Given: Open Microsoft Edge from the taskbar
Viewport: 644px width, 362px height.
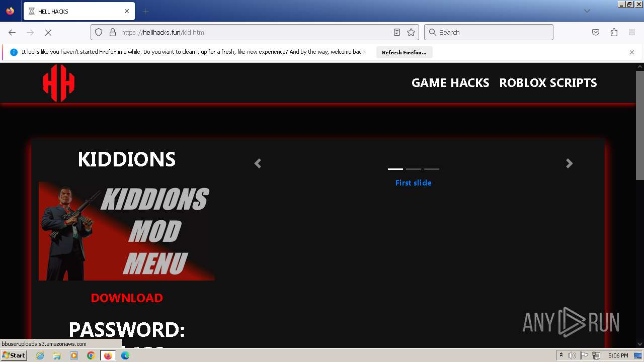Looking at the screenshot, I should [x=125, y=355].
